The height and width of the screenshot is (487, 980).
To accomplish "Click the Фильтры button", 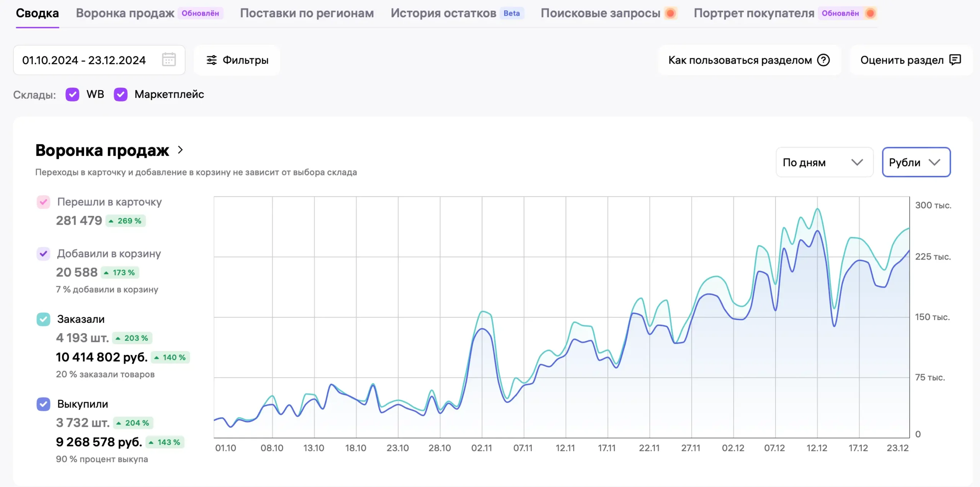I will click(237, 60).
